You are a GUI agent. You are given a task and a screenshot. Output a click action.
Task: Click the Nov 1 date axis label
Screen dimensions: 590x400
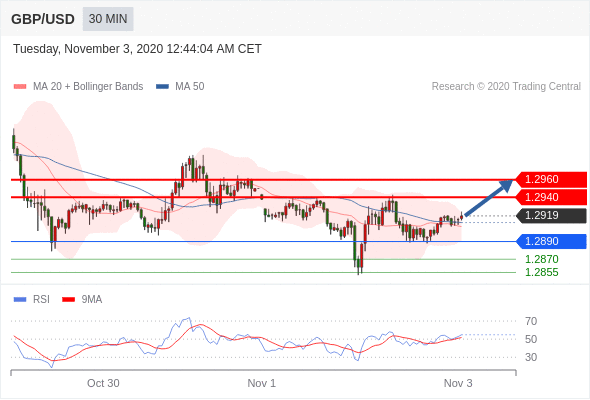[x=262, y=383]
